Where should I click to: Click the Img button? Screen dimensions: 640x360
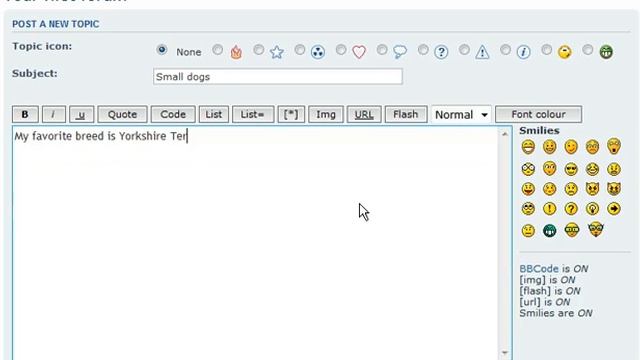pos(326,114)
